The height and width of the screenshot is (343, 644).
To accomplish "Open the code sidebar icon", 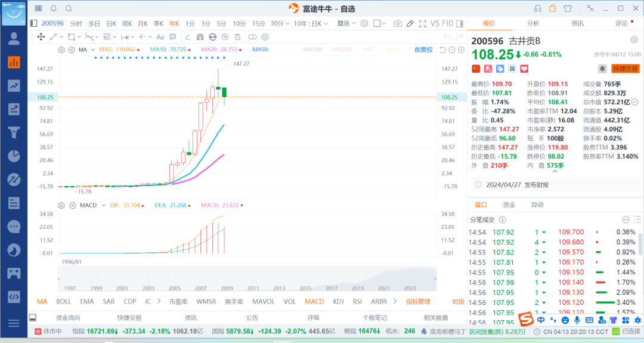I will point(14,296).
